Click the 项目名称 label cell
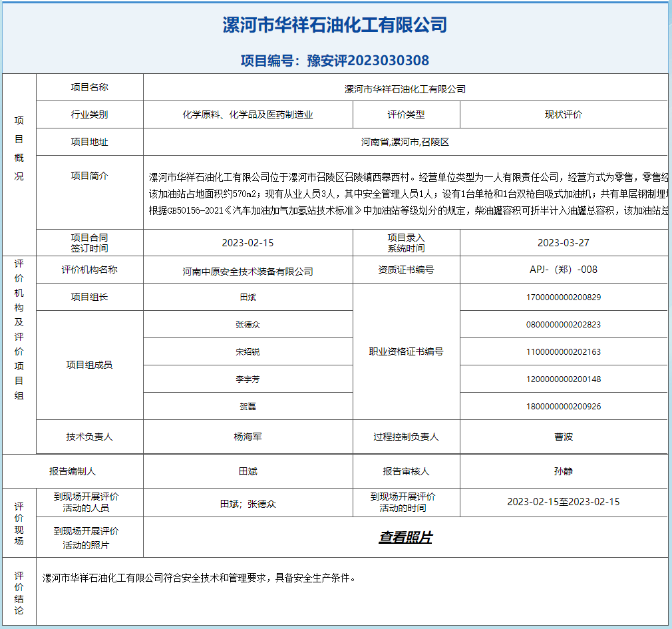The height and width of the screenshot is (629, 672). point(90,87)
